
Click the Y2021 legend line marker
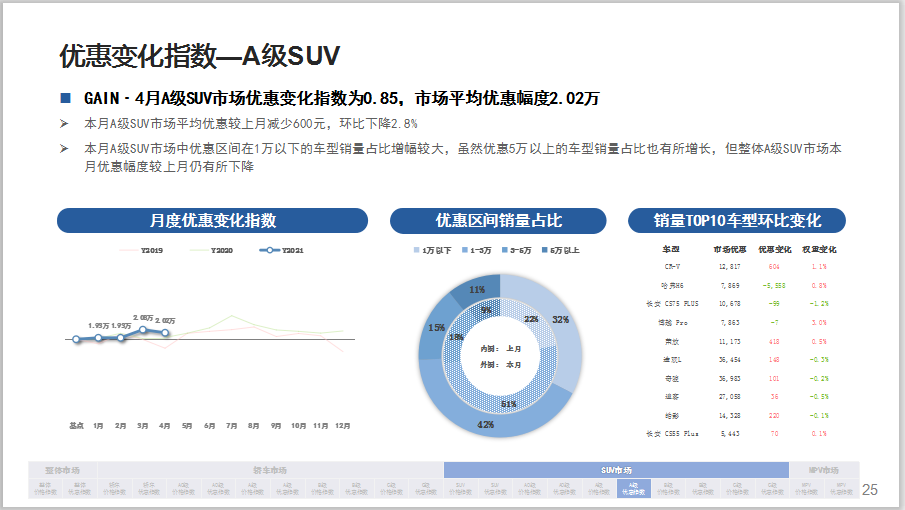point(269,250)
